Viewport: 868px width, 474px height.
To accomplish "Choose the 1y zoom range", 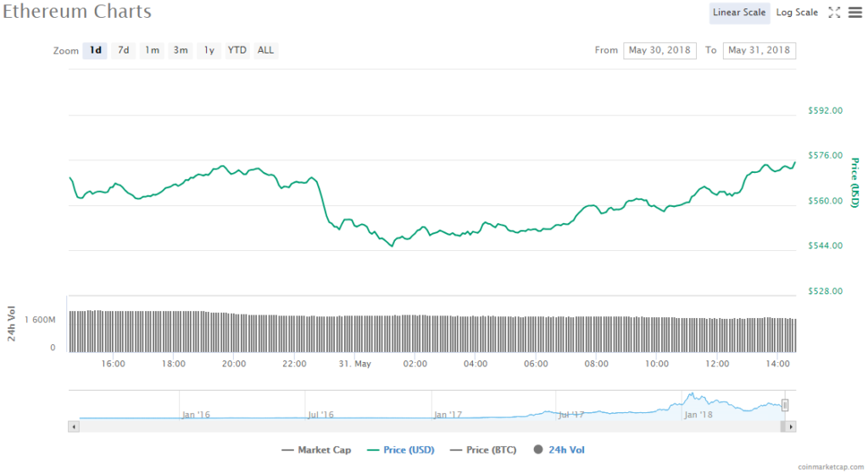I will pos(209,50).
